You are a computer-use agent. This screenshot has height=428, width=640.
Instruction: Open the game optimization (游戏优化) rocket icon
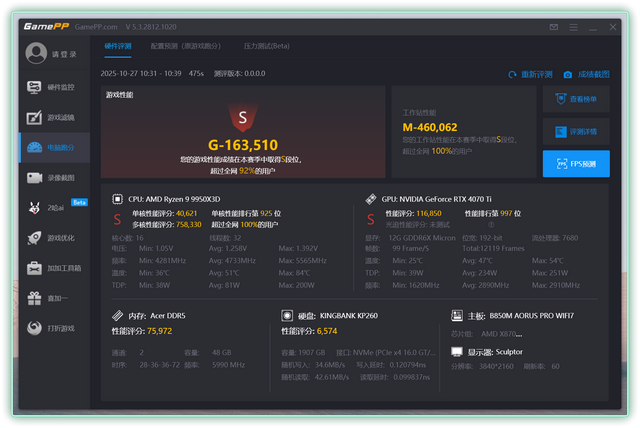[x=34, y=238]
